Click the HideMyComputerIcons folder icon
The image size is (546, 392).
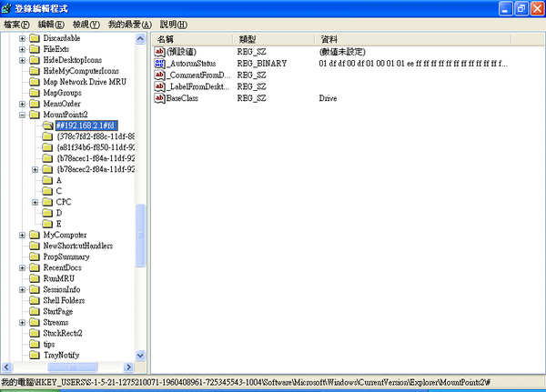click(x=35, y=71)
